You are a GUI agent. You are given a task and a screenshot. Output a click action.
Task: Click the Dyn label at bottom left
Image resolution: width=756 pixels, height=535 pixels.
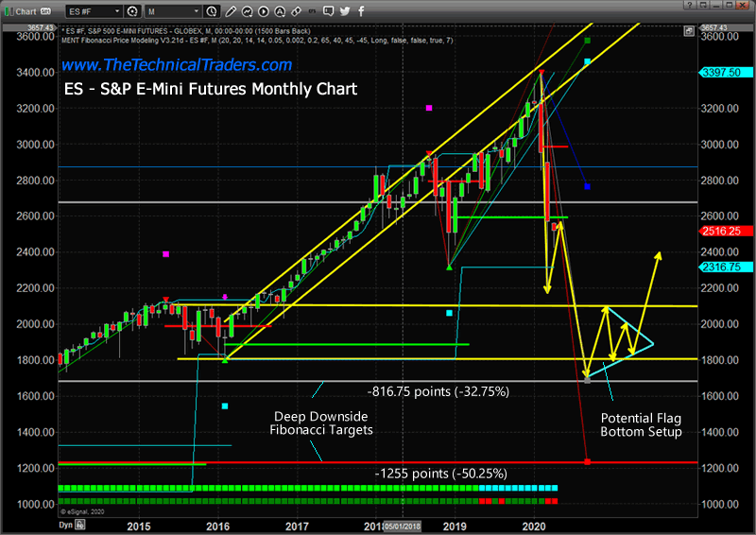pyautogui.click(x=65, y=525)
